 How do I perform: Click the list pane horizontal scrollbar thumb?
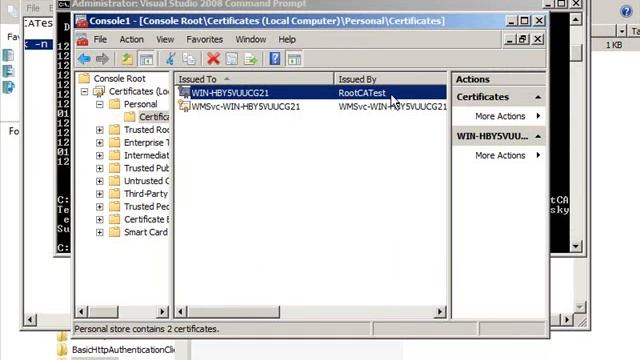pos(233,312)
